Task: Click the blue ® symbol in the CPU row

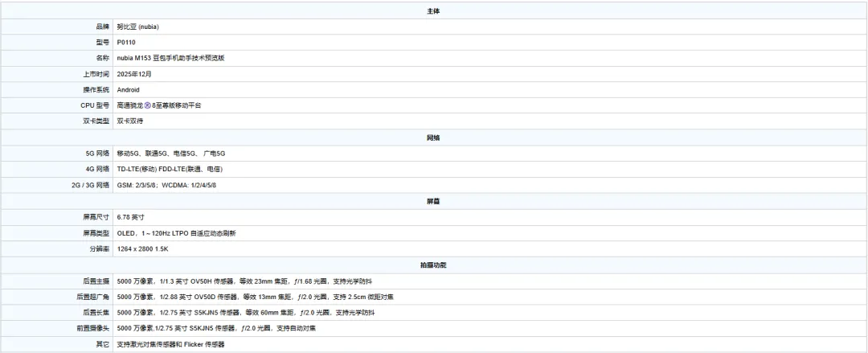Action: click(x=148, y=105)
